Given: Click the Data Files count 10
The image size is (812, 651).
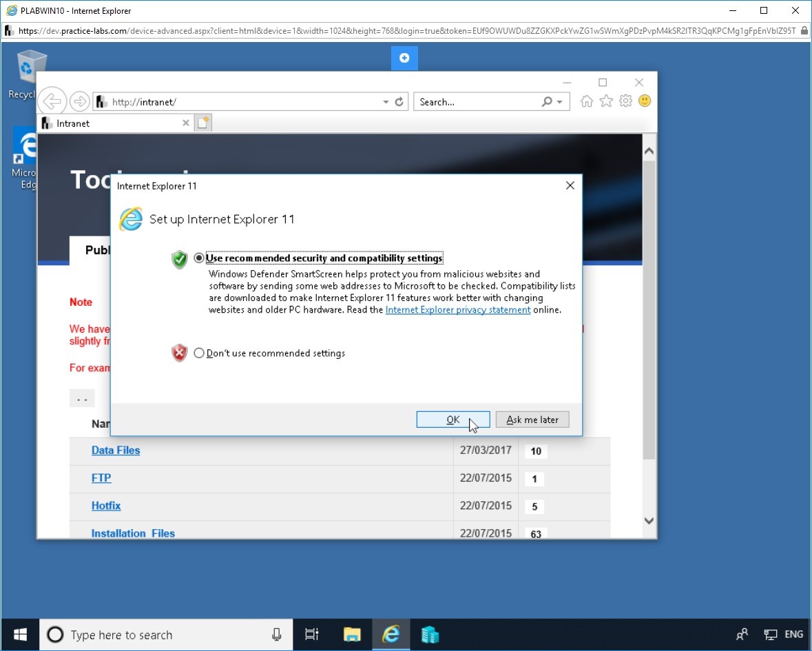Looking at the screenshot, I should tap(535, 451).
